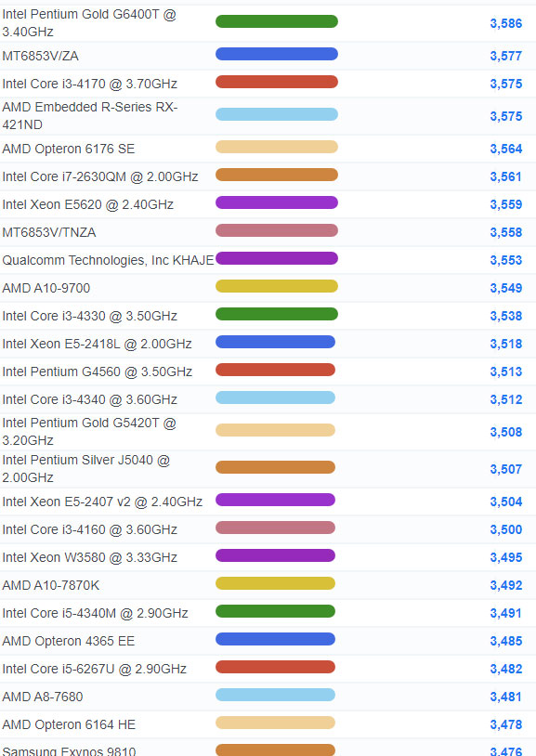This screenshot has width=536, height=756.
Task: Open Intel Pentium Silver J5040 link
Action: point(86,469)
